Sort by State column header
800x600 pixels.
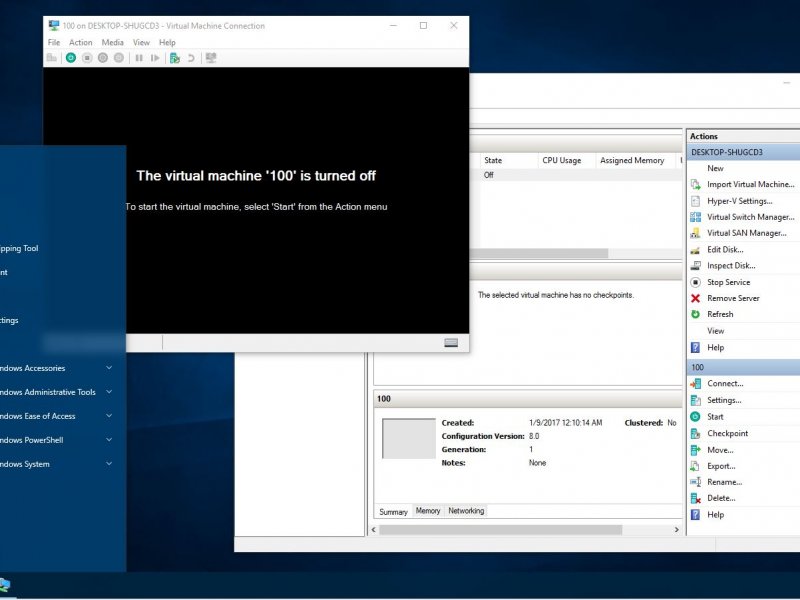pyautogui.click(x=509, y=160)
